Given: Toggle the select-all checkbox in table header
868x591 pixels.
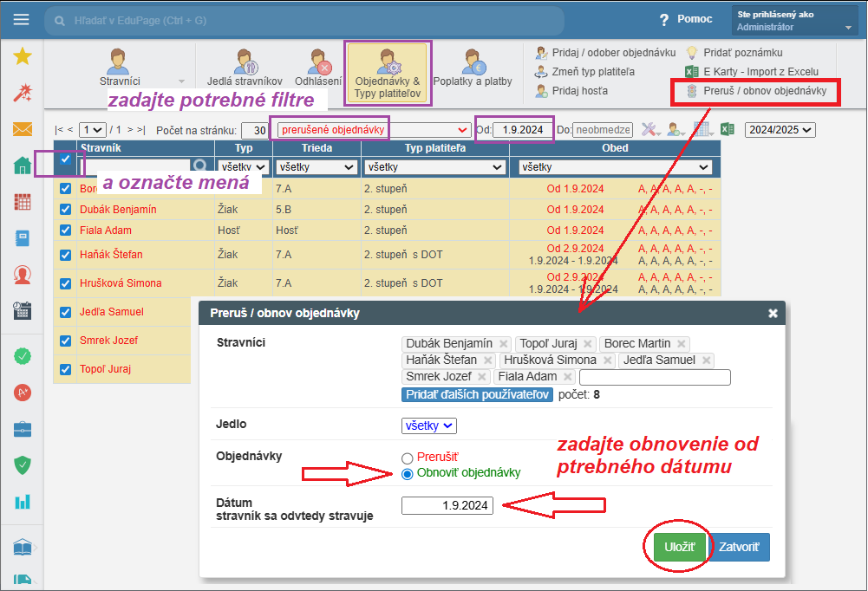Looking at the screenshot, I should coord(65,159).
